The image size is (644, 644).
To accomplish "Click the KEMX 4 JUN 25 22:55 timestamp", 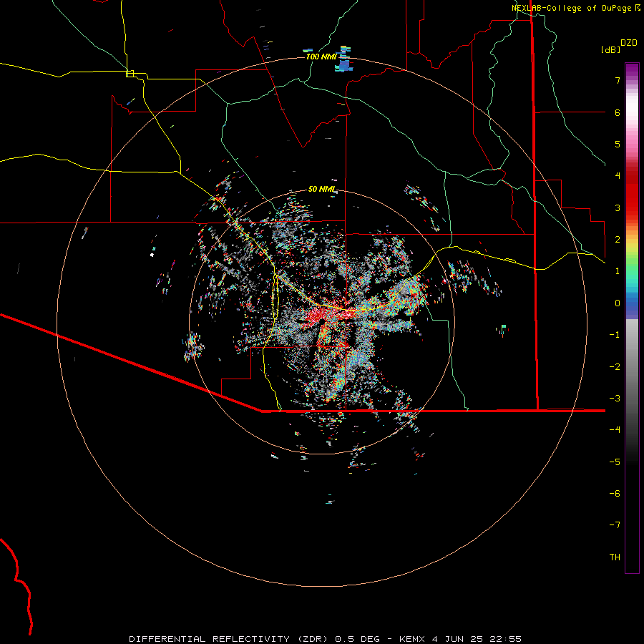I will pyautogui.click(x=460, y=639).
